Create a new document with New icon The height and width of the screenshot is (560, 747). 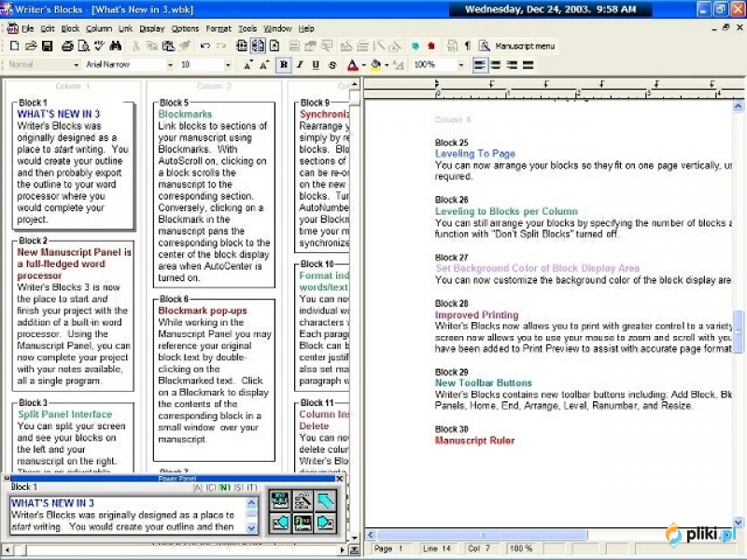click(14, 46)
